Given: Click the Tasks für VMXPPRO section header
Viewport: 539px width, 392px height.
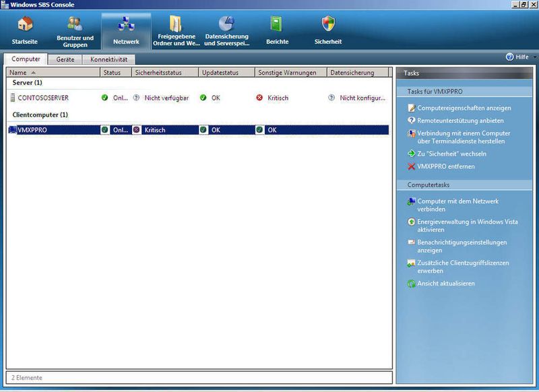Looking at the screenshot, I should (435, 92).
